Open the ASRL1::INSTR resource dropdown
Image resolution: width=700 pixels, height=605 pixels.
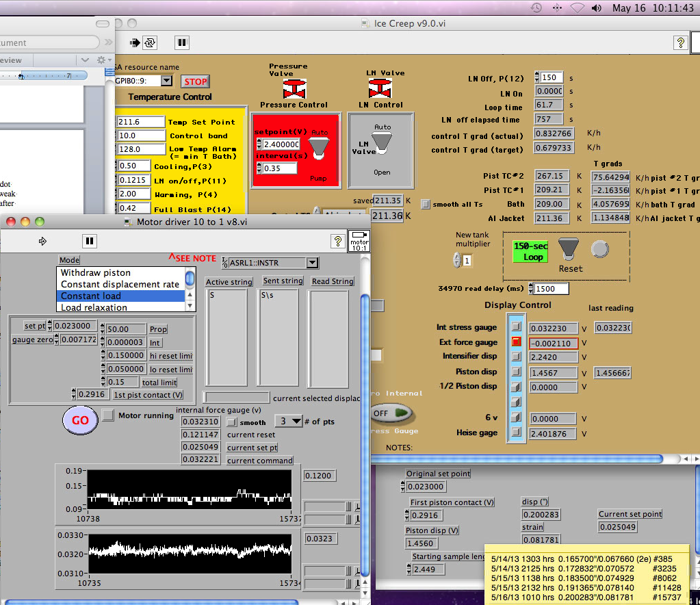313,263
